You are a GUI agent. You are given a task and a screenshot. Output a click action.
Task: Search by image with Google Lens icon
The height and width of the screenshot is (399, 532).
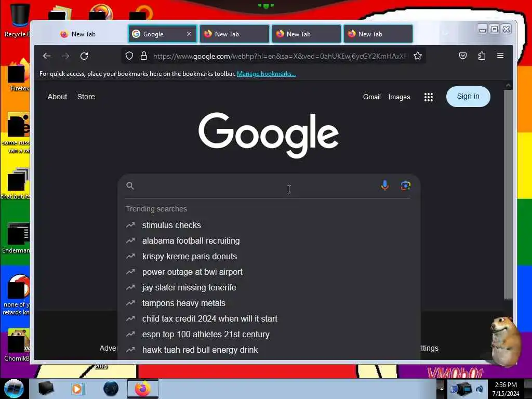point(405,185)
